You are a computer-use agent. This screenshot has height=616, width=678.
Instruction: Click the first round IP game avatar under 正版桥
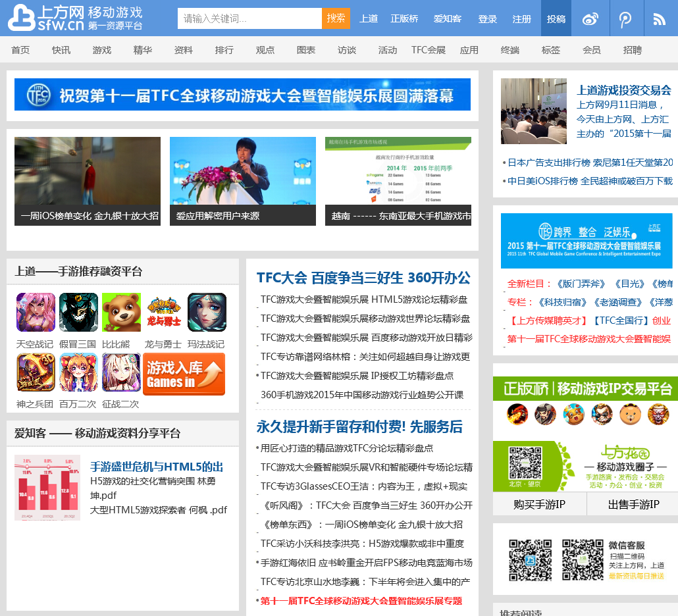[517, 414]
